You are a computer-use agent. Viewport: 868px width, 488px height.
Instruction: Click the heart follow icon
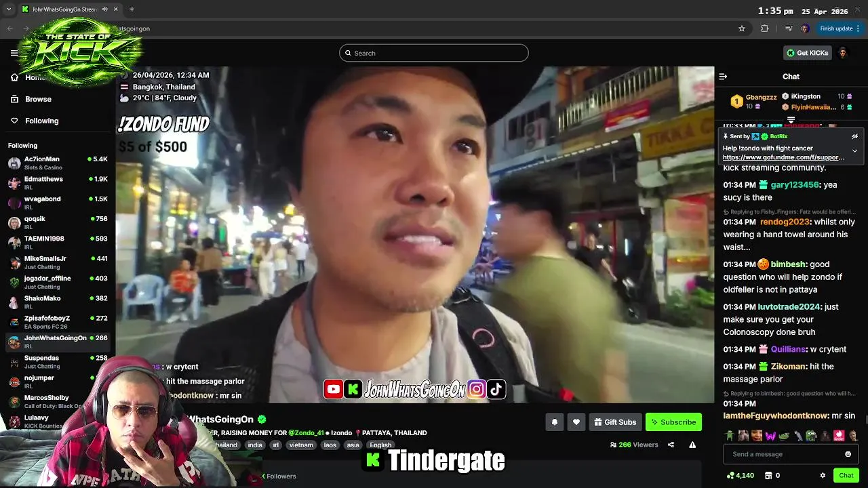point(576,422)
